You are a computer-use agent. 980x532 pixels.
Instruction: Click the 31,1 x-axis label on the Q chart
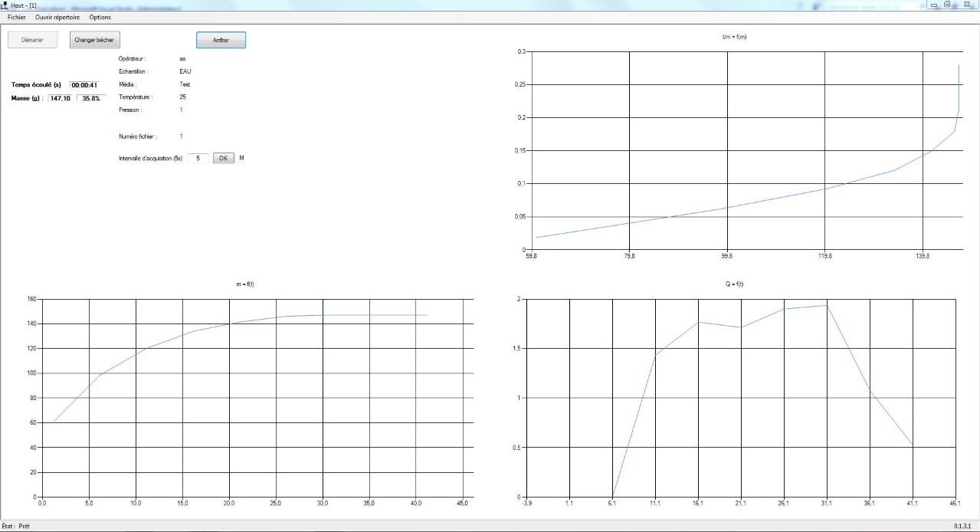click(x=827, y=504)
